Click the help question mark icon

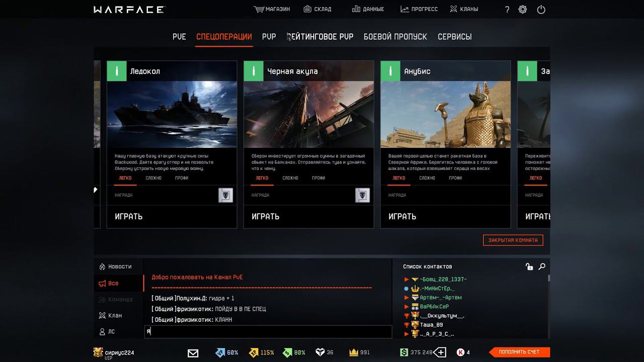pos(507,10)
